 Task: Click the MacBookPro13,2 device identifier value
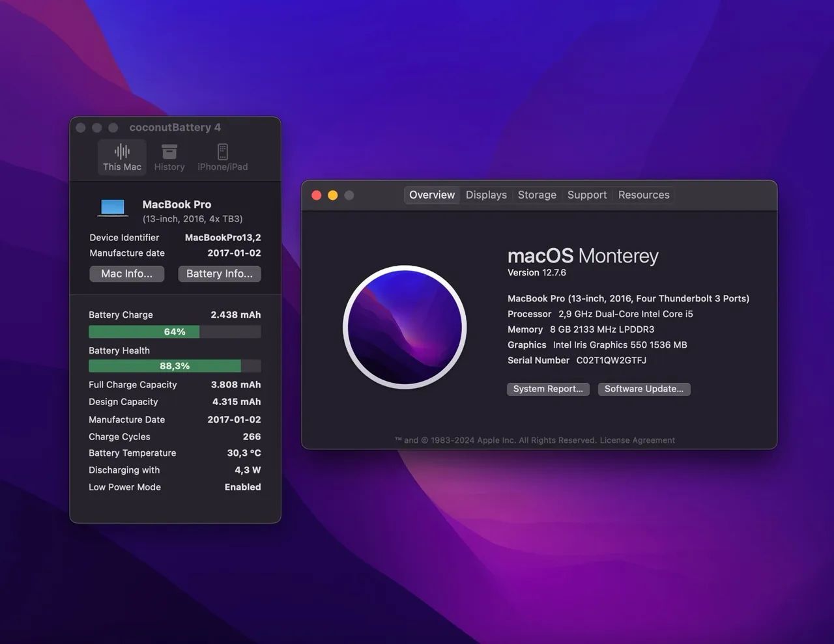click(x=223, y=238)
